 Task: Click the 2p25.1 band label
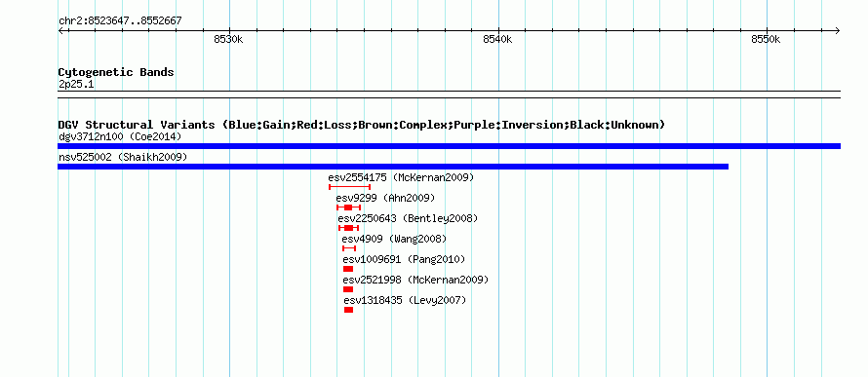(x=76, y=85)
